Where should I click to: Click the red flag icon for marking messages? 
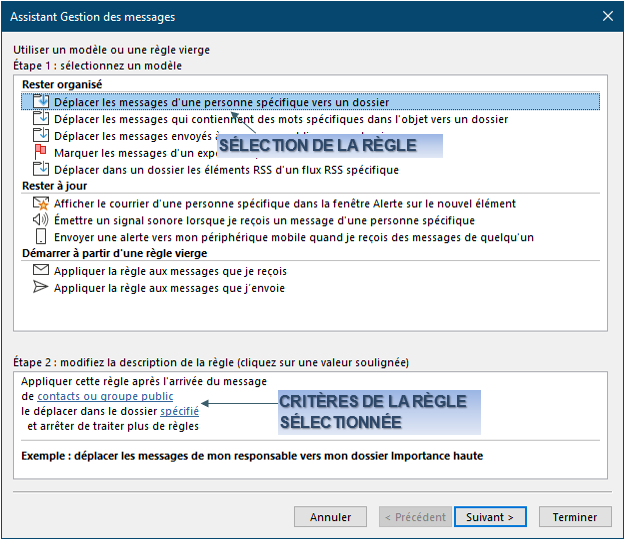coord(41,152)
